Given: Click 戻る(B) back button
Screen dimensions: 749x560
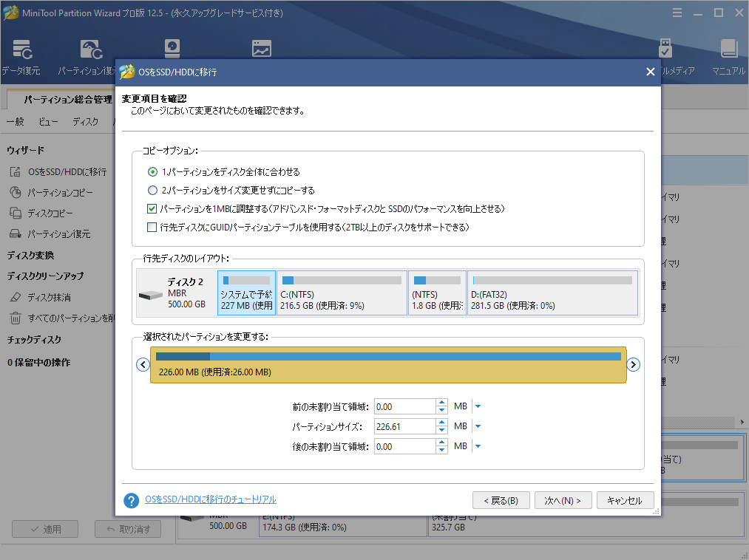Looking at the screenshot, I should point(501,500).
